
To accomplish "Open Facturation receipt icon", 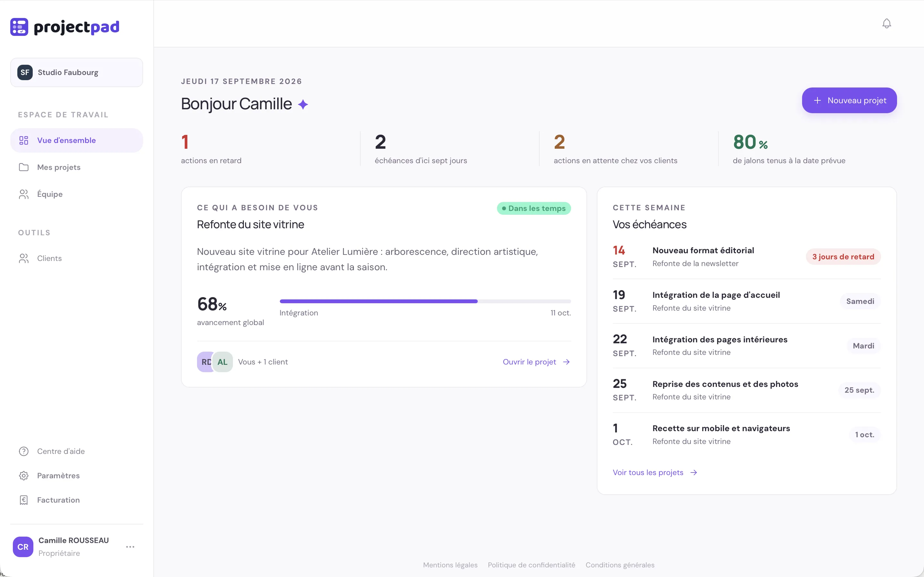I will click(24, 500).
